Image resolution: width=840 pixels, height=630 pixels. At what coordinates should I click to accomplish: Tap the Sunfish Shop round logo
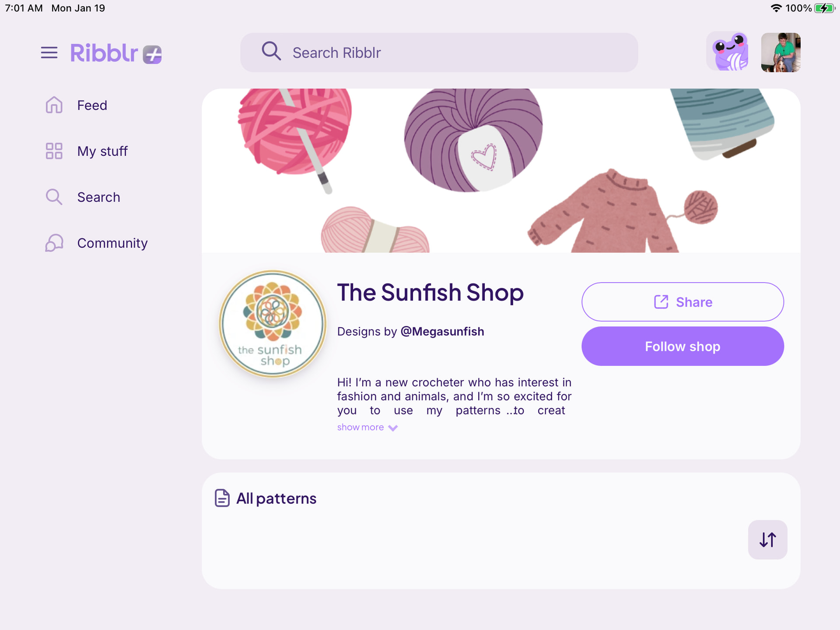273,324
